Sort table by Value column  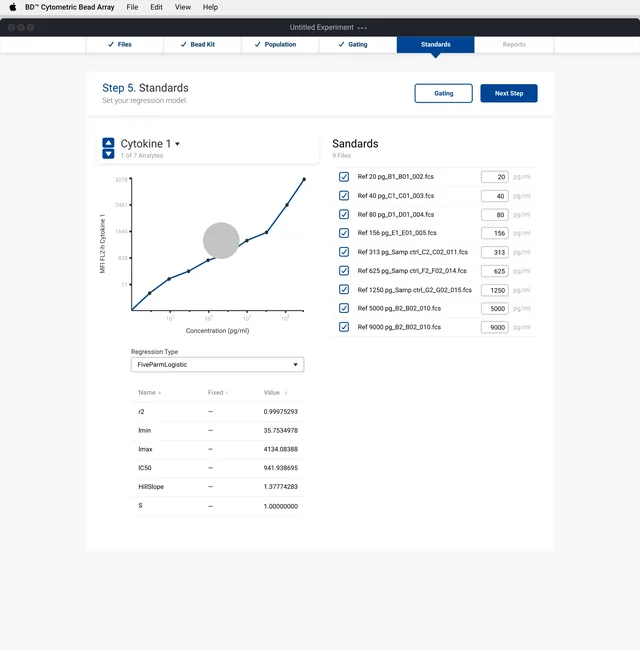point(275,393)
